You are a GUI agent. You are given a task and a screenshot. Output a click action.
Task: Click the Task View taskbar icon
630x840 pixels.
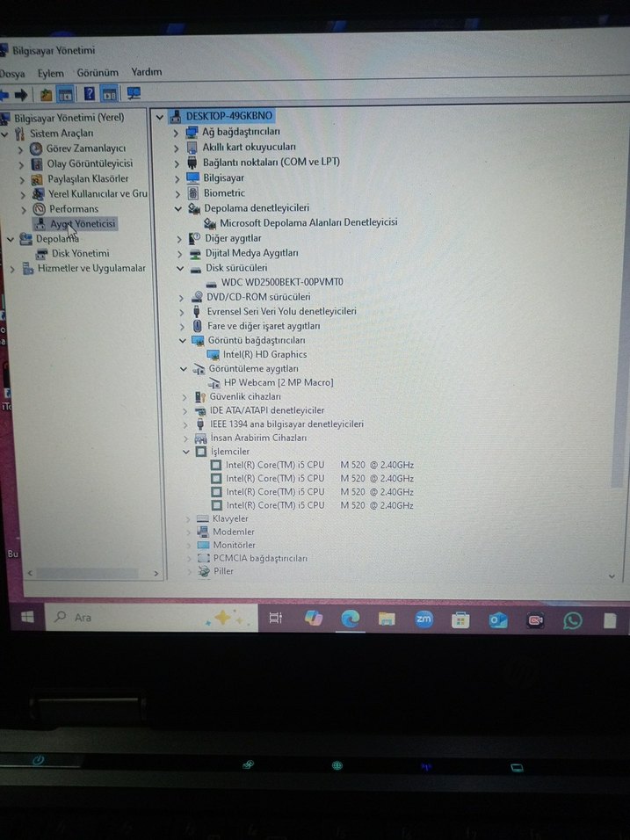pyautogui.click(x=275, y=619)
